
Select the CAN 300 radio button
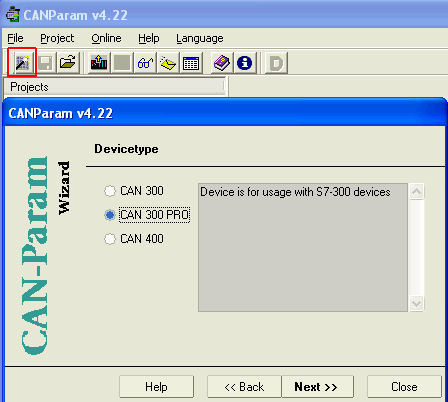tap(110, 191)
